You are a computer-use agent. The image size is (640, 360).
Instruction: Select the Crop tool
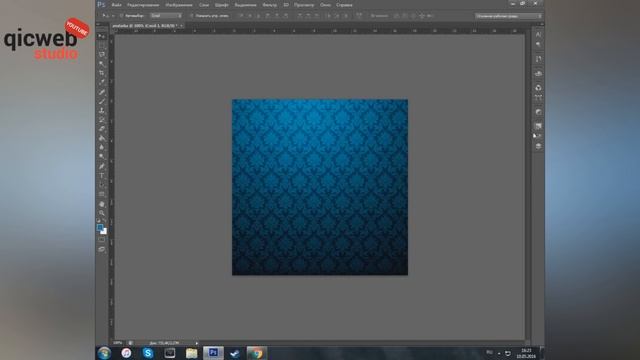click(x=101, y=73)
